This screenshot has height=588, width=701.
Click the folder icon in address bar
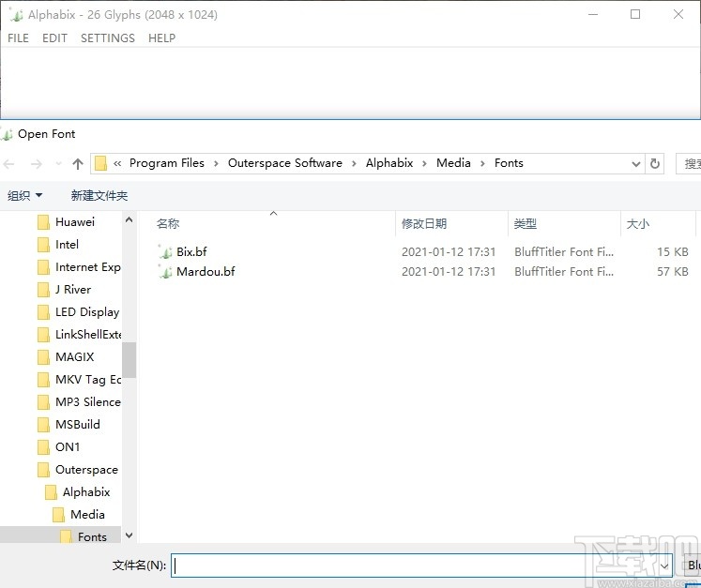pos(100,163)
